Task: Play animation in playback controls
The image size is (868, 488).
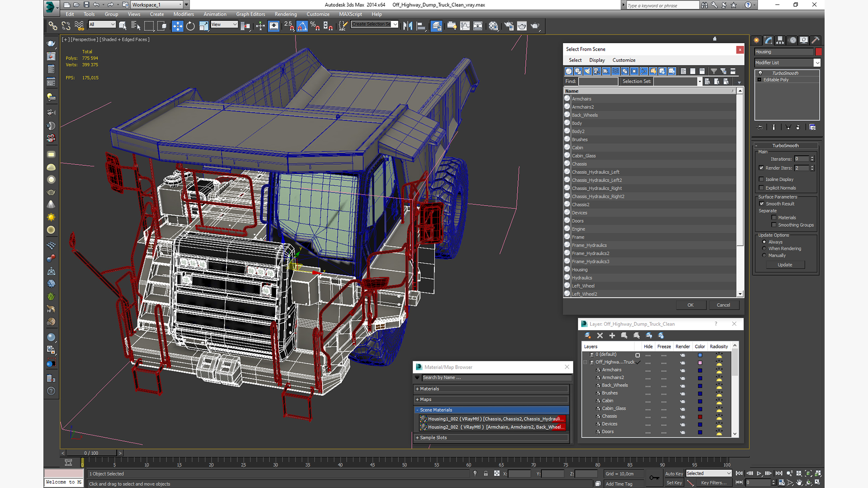Action: click(x=759, y=474)
